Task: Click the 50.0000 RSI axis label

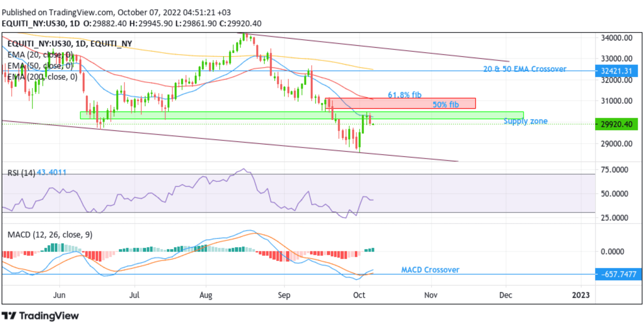Action: pyautogui.click(x=615, y=194)
